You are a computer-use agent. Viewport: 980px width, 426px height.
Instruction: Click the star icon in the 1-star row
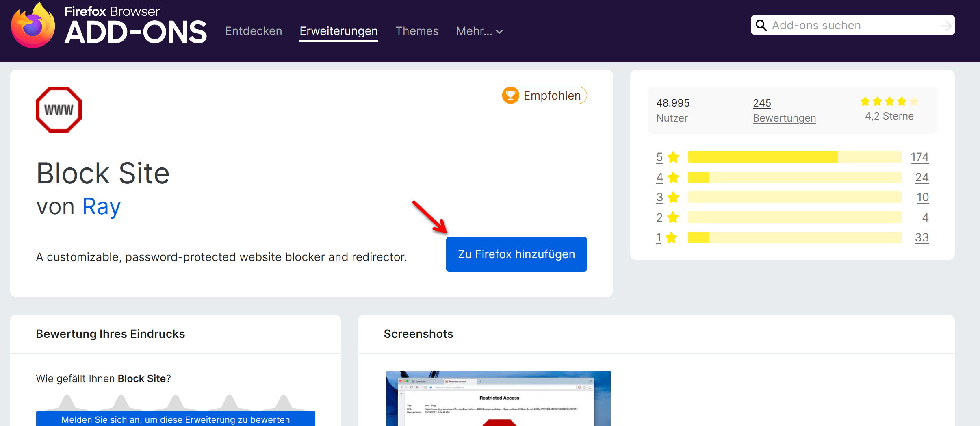point(672,237)
